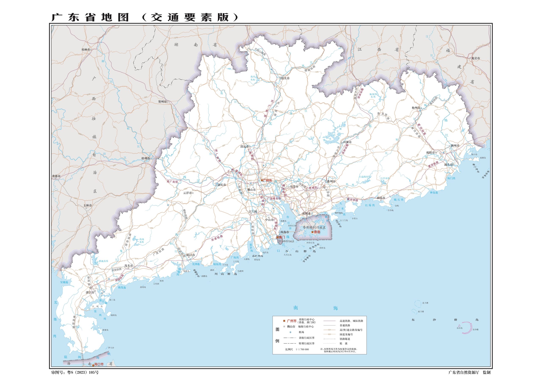Select the 玉林市 city label
This screenshot has height=392, width=542.
pyautogui.click(x=87, y=205)
